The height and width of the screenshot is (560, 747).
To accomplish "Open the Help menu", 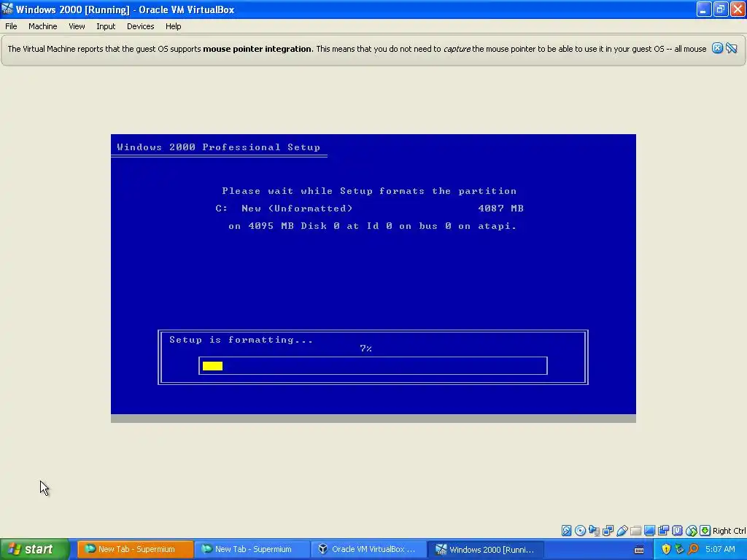I will click(x=173, y=26).
